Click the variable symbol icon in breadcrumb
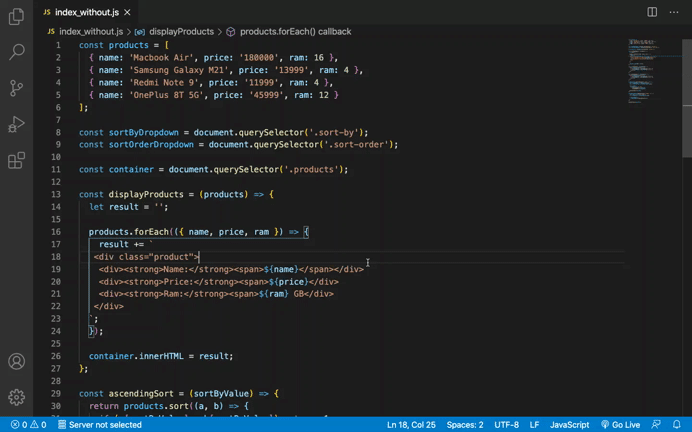 pos(140,32)
